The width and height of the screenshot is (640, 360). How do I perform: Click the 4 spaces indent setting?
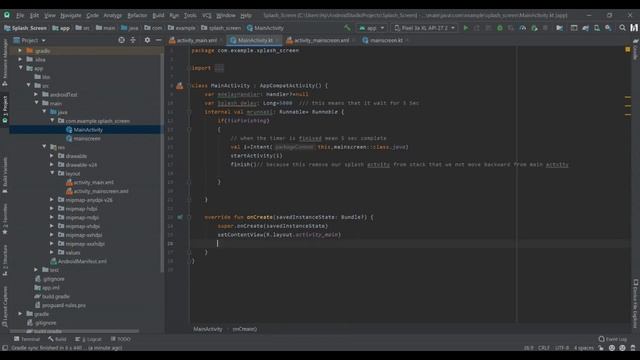coord(584,348)
